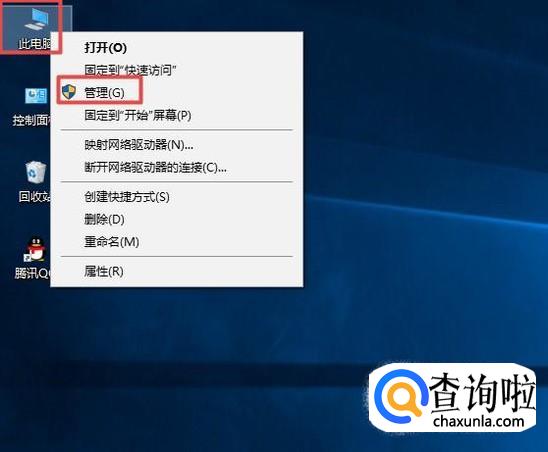Click the chaxunla.com watermark text
The image size is (548, 452).
tap(478, 421)
